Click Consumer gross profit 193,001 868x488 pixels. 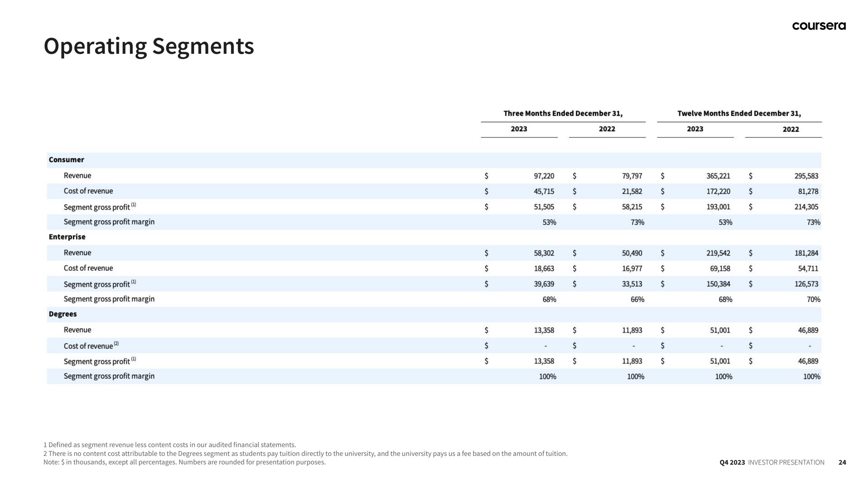718,207
